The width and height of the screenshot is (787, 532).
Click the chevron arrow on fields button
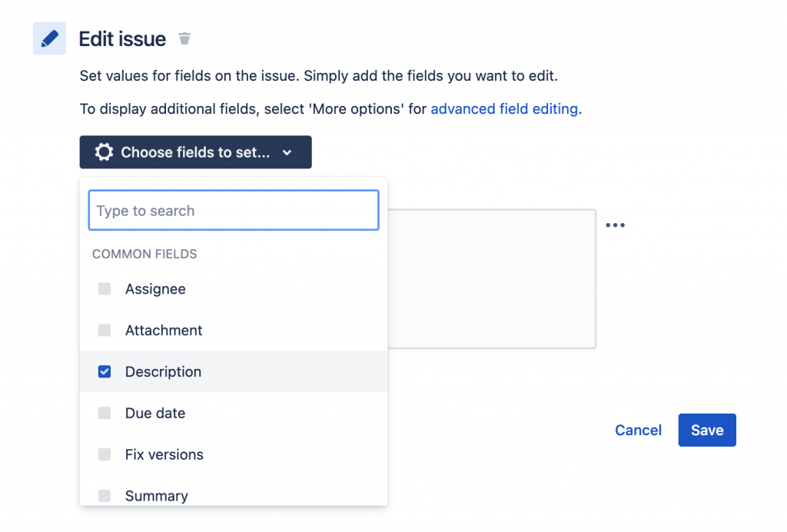(287, 153)
